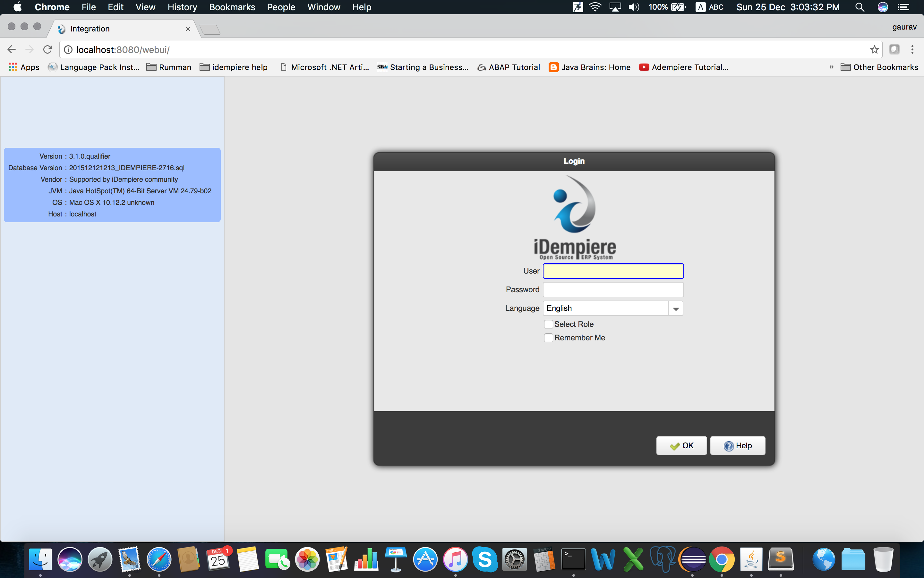The image size is (924, 578).
Task: Open the Edit menu
Action: click(x=115, y=7)
